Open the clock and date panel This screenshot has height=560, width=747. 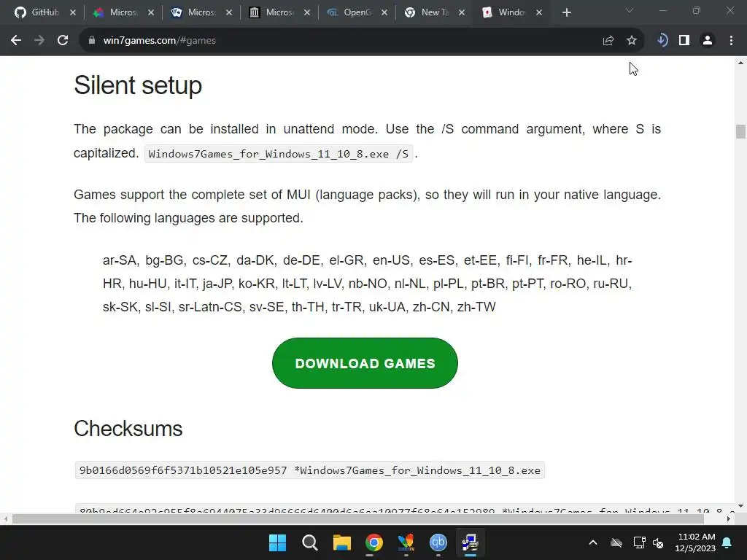point(695,542)
